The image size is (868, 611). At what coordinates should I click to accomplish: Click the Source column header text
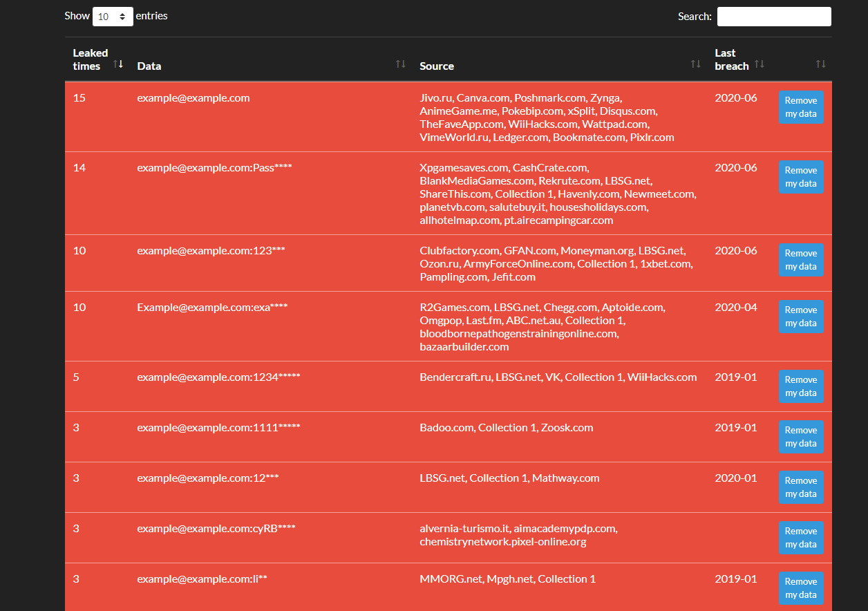point(437,66)
